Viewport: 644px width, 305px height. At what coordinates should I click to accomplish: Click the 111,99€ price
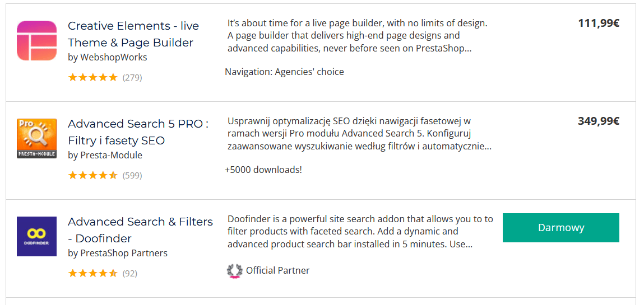599,24
